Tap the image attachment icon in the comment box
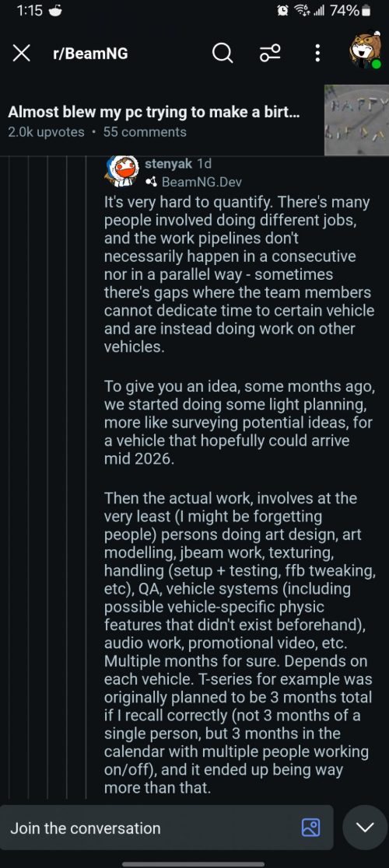Image resolution: width=389 pixels, height=868 pixels. [310, 828]
